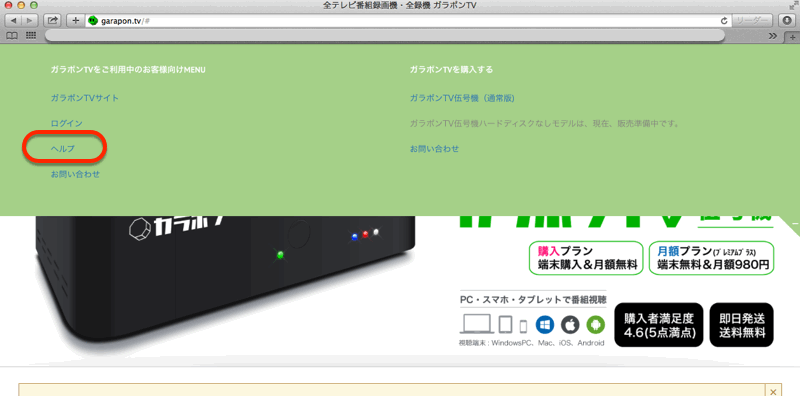Click the Apple logo platform icon
The image size is (800, 396).
(570, 325)
